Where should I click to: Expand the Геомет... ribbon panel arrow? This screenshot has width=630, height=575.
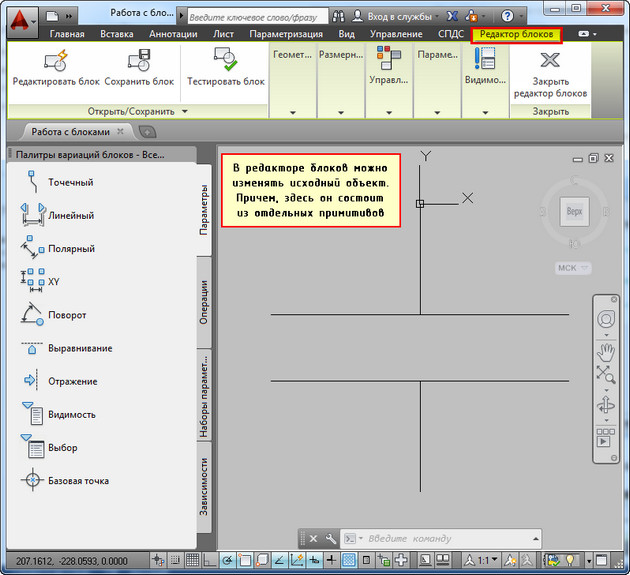[x=292, y=113]
